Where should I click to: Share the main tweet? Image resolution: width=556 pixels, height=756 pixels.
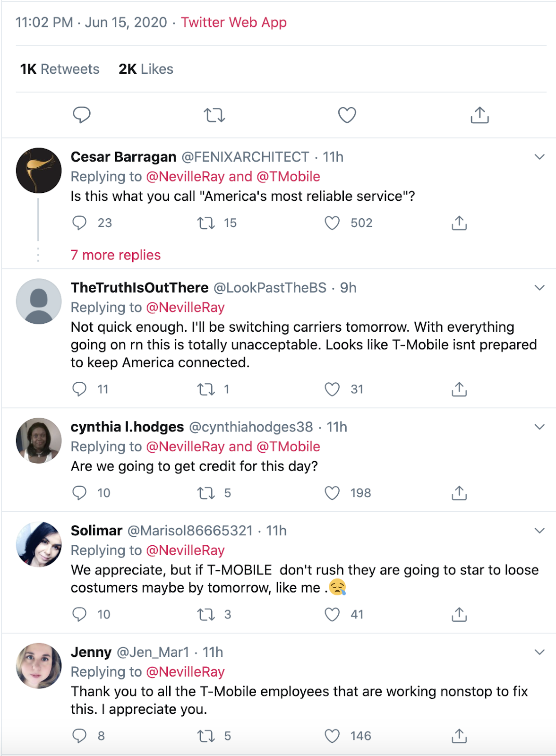coord(479,115)
